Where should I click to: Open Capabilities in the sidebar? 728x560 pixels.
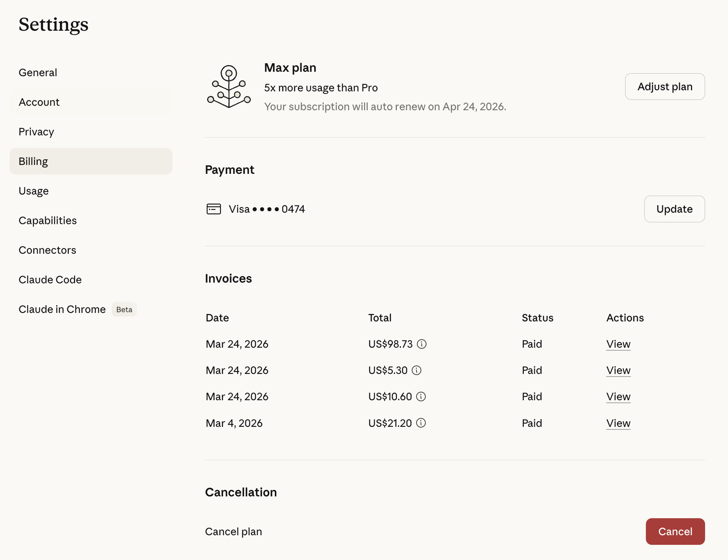(48, 220)
